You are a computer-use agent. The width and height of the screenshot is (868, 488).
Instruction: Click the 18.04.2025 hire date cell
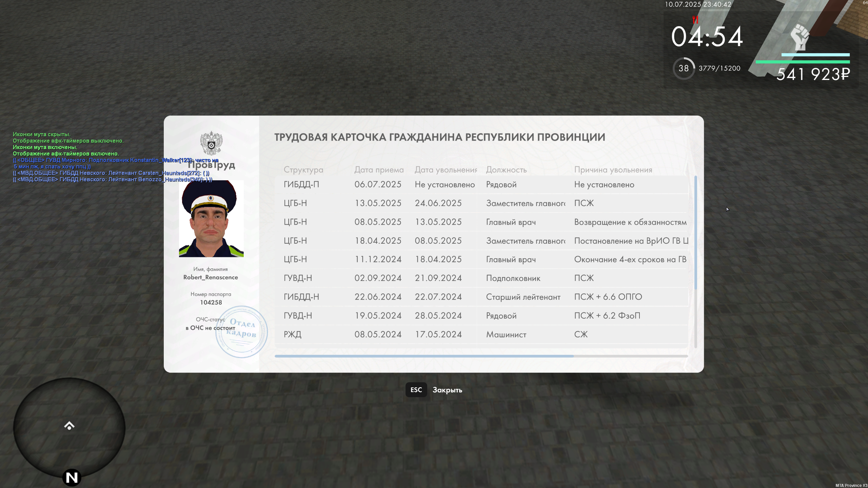378,241
